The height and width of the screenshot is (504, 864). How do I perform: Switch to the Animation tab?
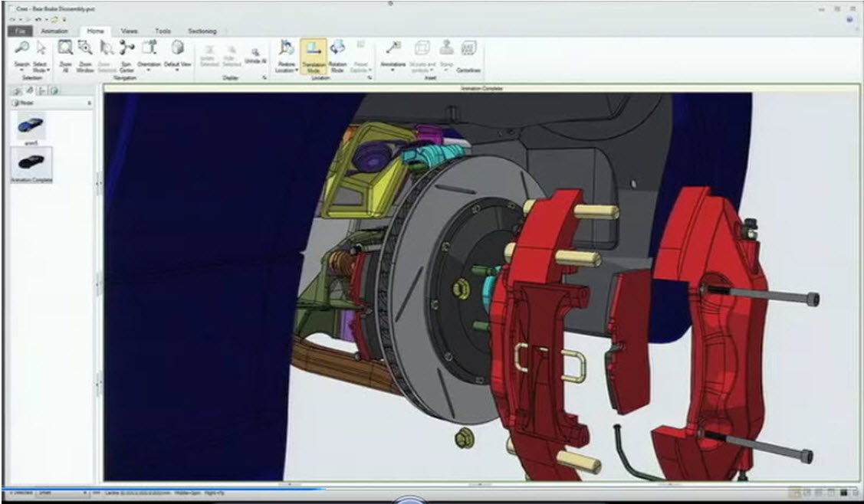(x=54, y=31)
